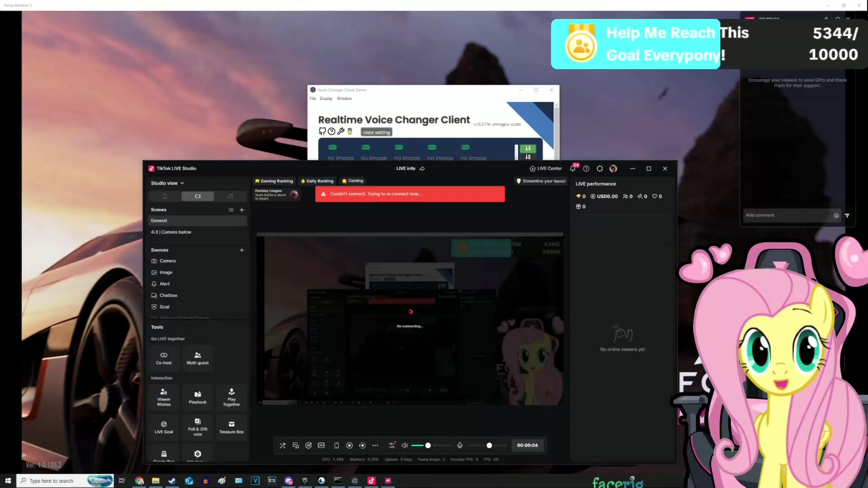Open the Multi-guest tool

tap(198, 358)
